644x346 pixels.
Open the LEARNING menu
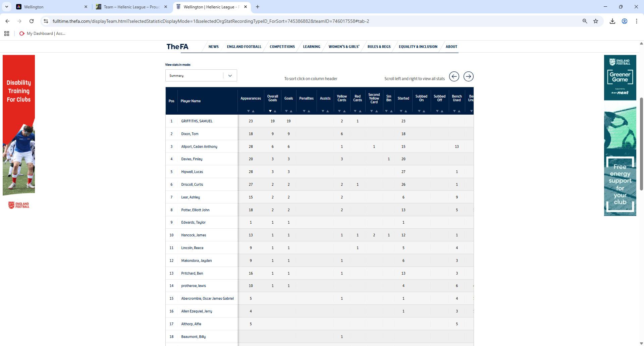[312, 47]
